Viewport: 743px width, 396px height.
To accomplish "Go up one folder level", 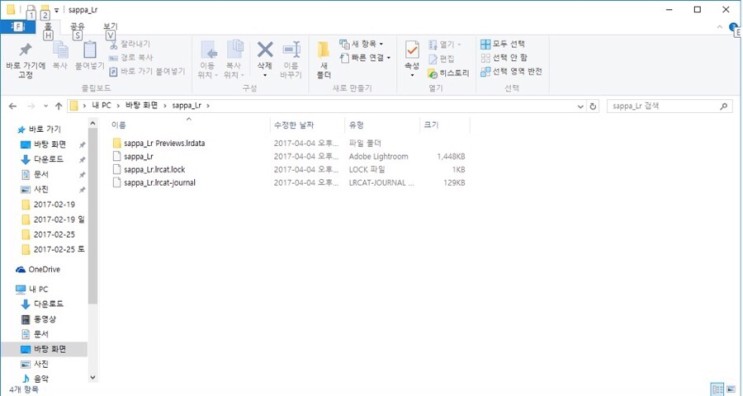I will (x=58, y=106).
